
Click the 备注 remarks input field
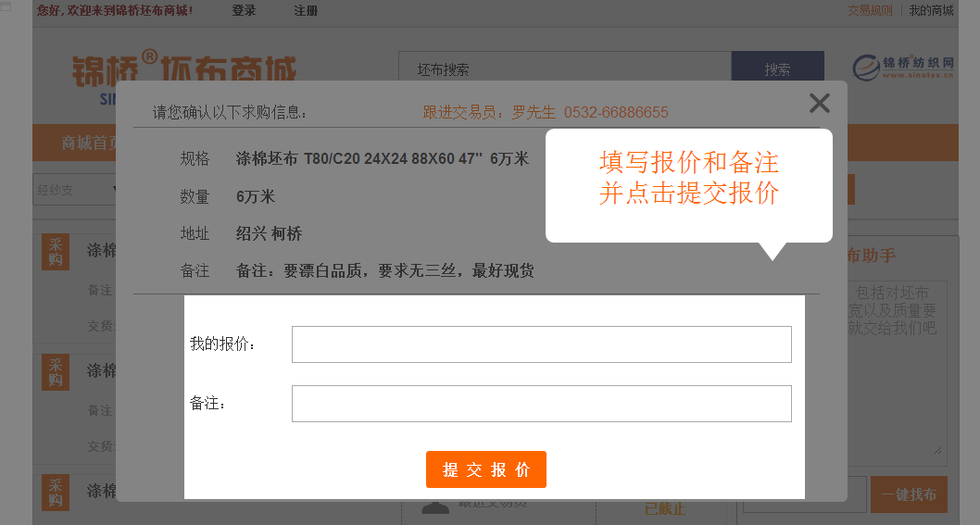(541, 404)
